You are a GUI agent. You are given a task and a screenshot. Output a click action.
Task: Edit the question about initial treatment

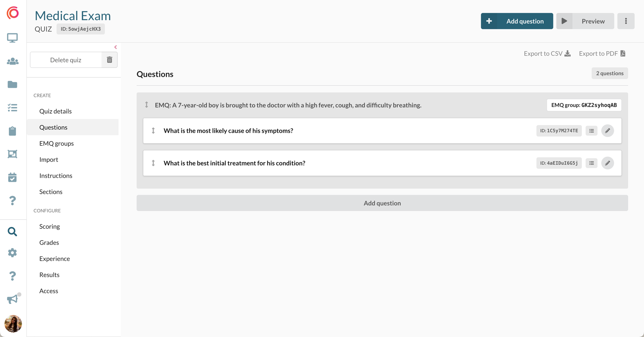click(608, 163)
